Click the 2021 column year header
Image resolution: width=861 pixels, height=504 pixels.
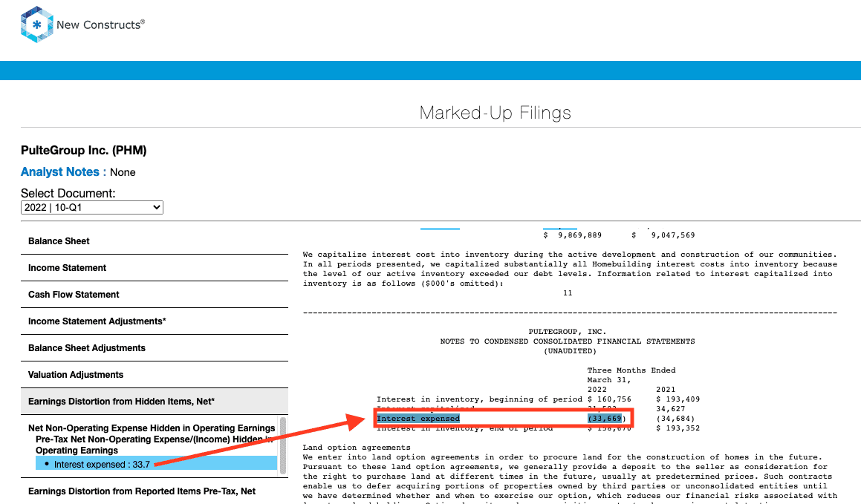[x=666, y=390]
